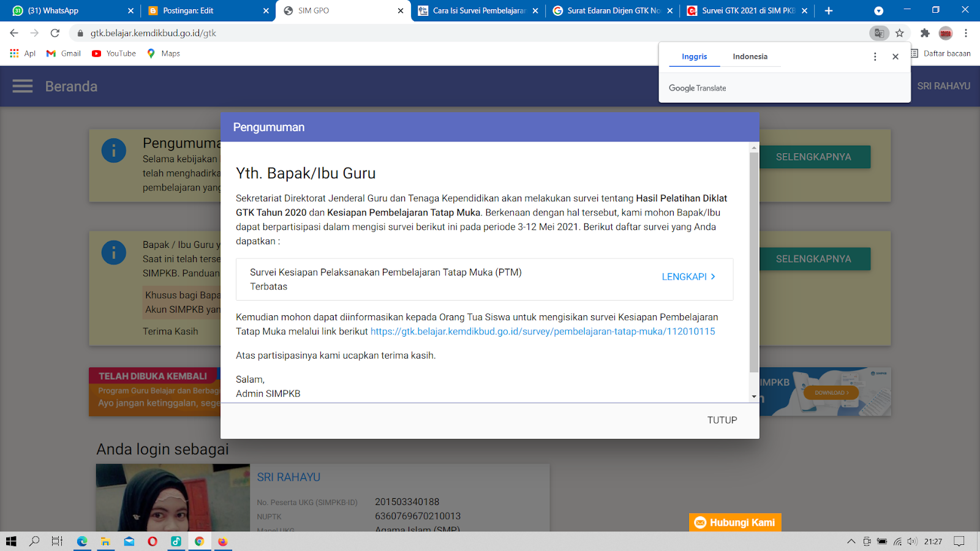Open Daftar bacaan reading list
The width and height of the screenshot is (980, 551).
pos(941,53)
